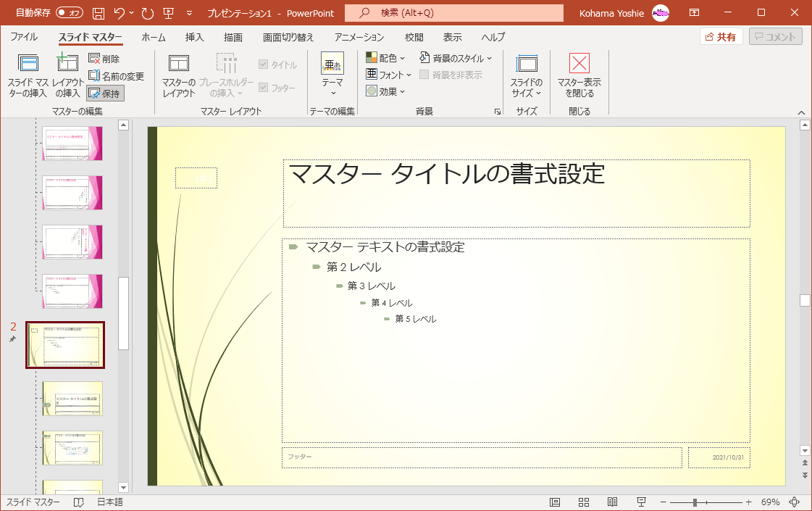
Task: Open the テーマ gallery
Action: (332, 75)
